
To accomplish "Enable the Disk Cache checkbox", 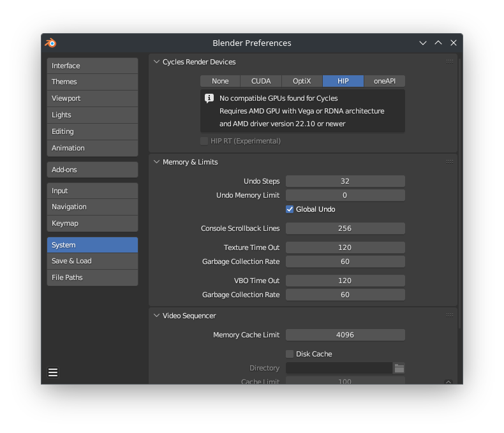I will point(290,354).
